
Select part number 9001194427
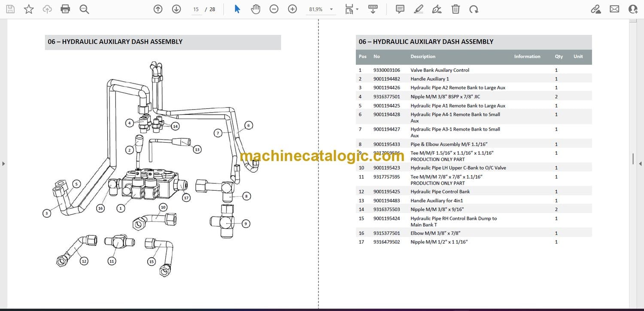[x=386, y=129]
